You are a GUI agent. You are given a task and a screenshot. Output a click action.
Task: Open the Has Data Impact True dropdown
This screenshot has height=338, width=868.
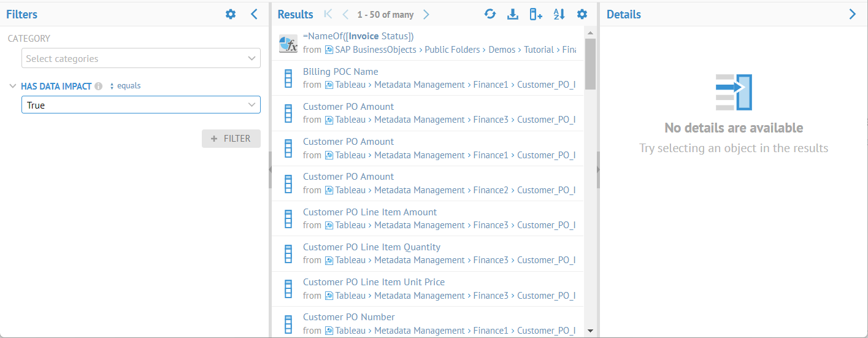(140, 105)
